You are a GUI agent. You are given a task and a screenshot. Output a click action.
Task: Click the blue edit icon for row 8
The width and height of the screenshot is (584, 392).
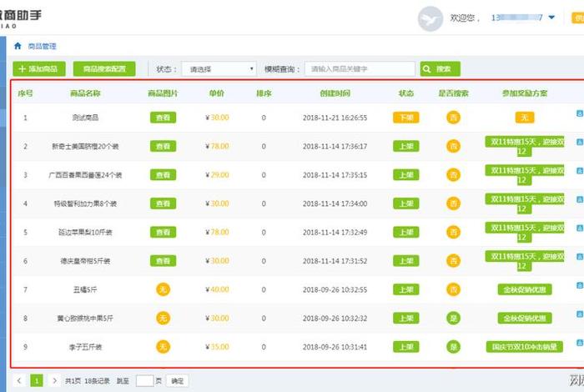[x=580, y=314]
